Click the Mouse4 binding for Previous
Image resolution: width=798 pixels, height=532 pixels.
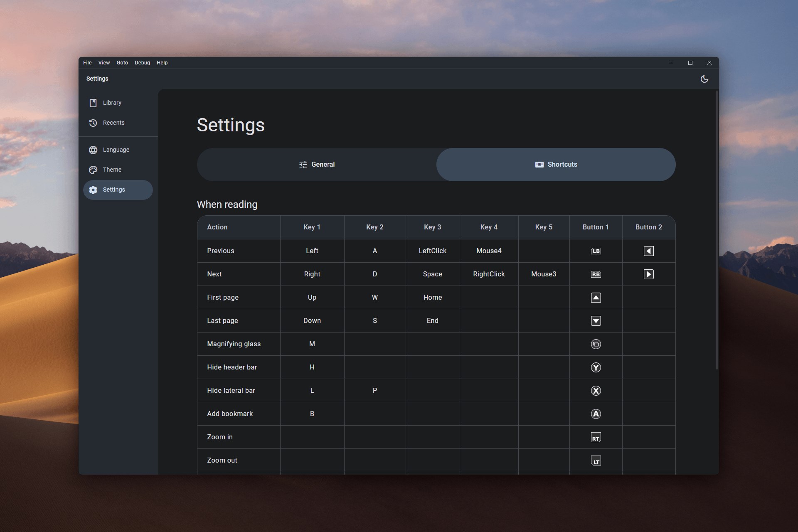click(x=489, y=251)
